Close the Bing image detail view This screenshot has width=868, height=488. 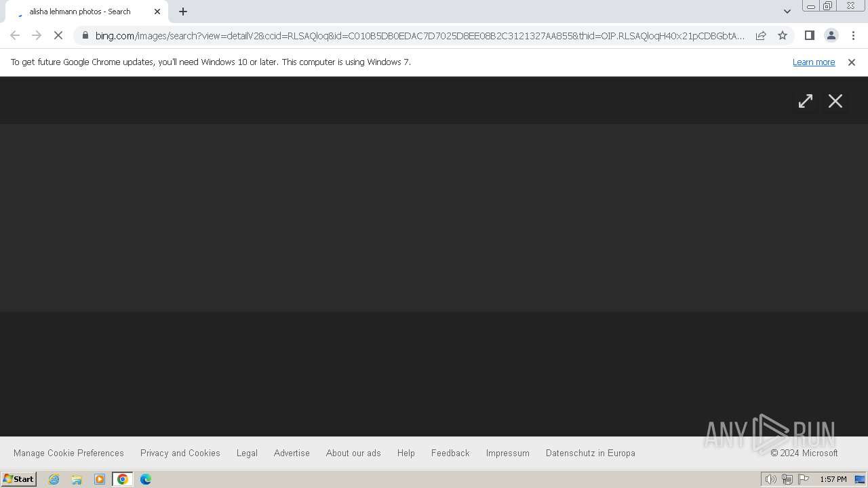[x=835, y=101]
